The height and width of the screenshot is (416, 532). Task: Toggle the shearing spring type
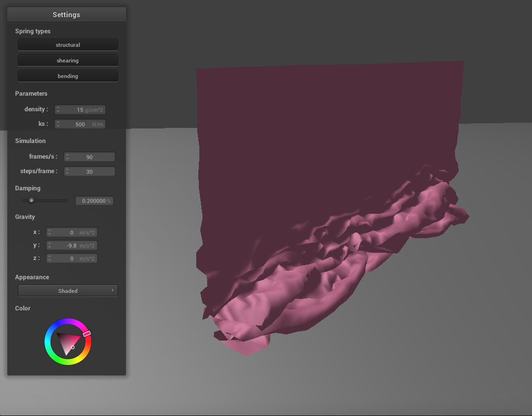tap(68, 60)
